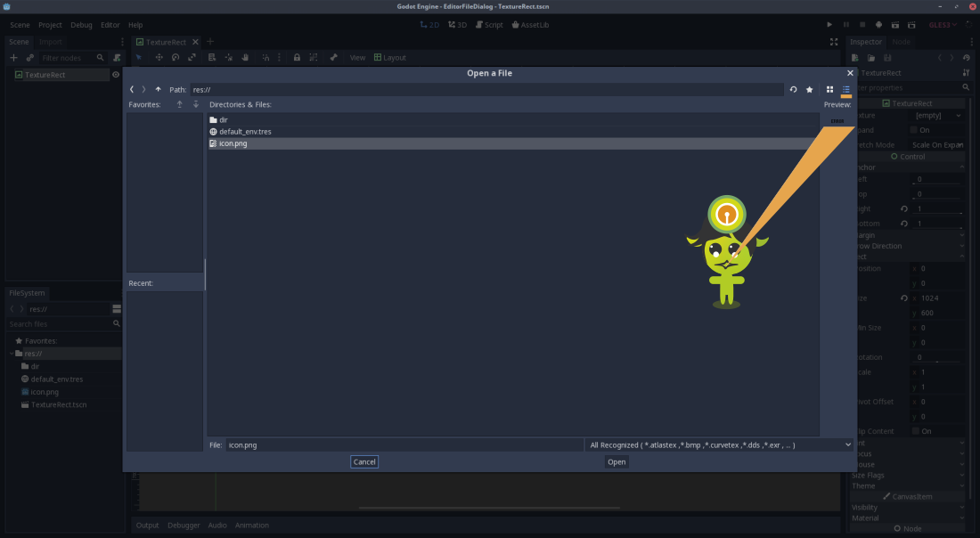980x538 pixels.
Task: Click the File name input field
Action: click(404, 444)
